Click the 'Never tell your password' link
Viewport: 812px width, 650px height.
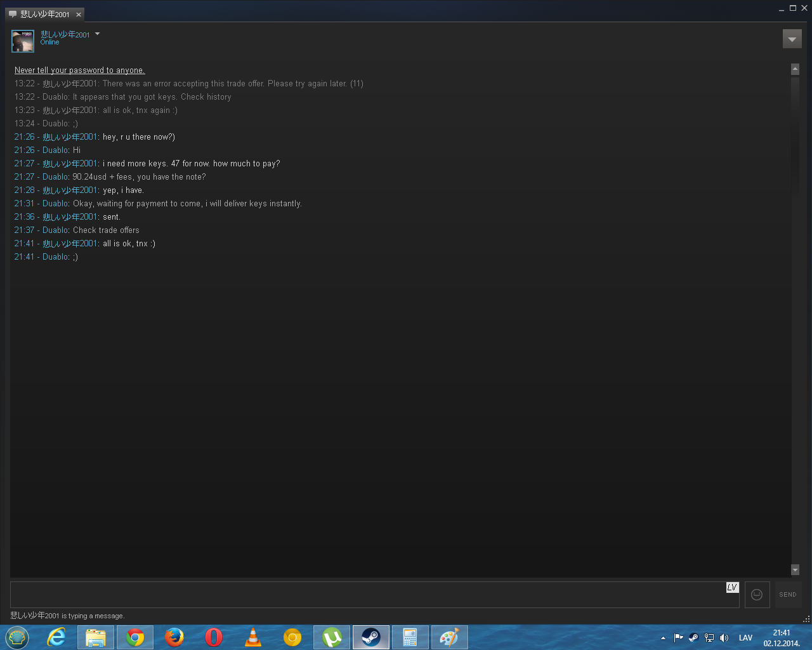tap(79, 70)
